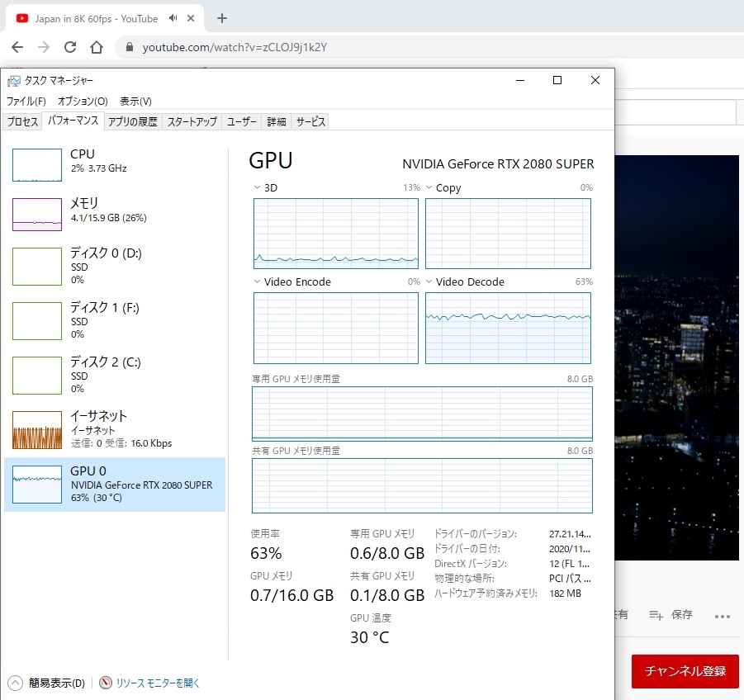The width and height of the screenshot is (744, 700).
Task: Switch to the アプリの履歴 tab
Action: coord(132,122)
